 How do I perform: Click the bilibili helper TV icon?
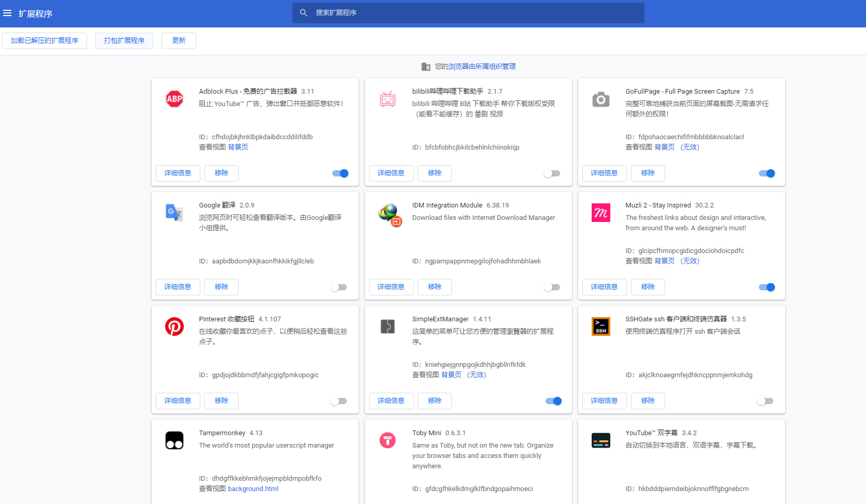pyautogui.click(x=388, y=98)
